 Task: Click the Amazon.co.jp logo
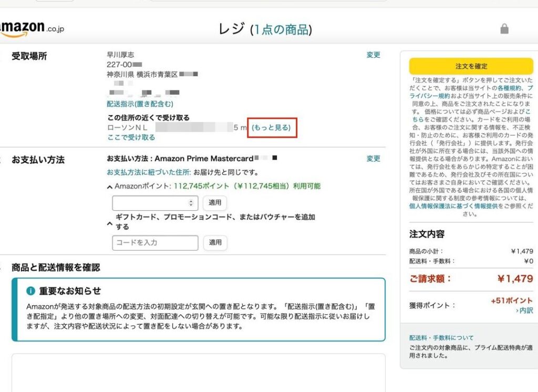tap(32, 28)
